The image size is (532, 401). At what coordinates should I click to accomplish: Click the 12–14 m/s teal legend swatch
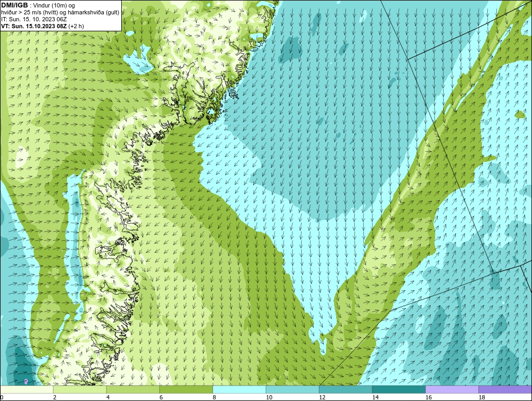click(346, 389)
